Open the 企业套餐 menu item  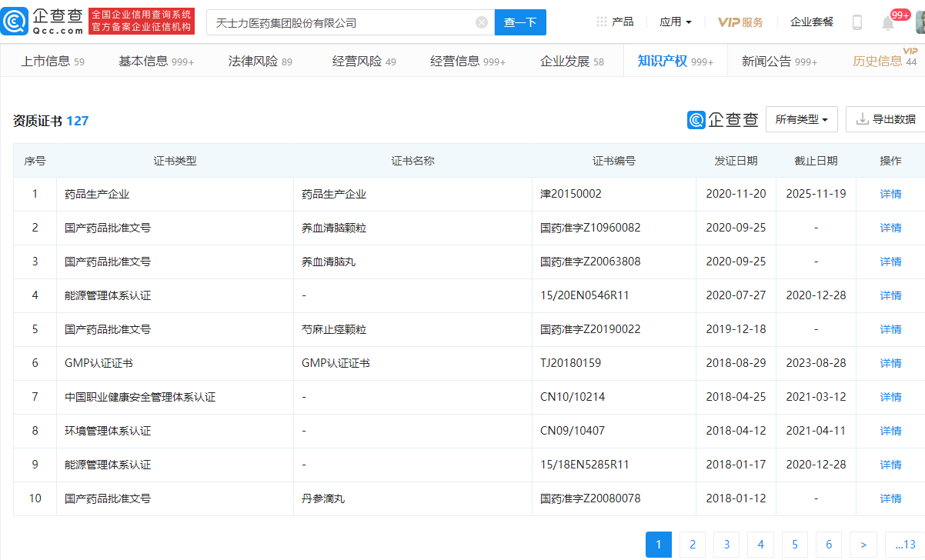(810, 22)
